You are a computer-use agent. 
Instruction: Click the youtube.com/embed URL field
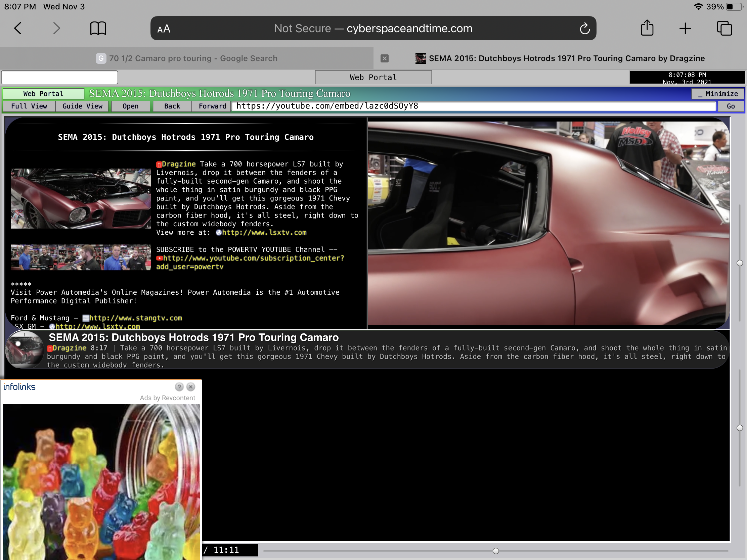tap(474, 106)
